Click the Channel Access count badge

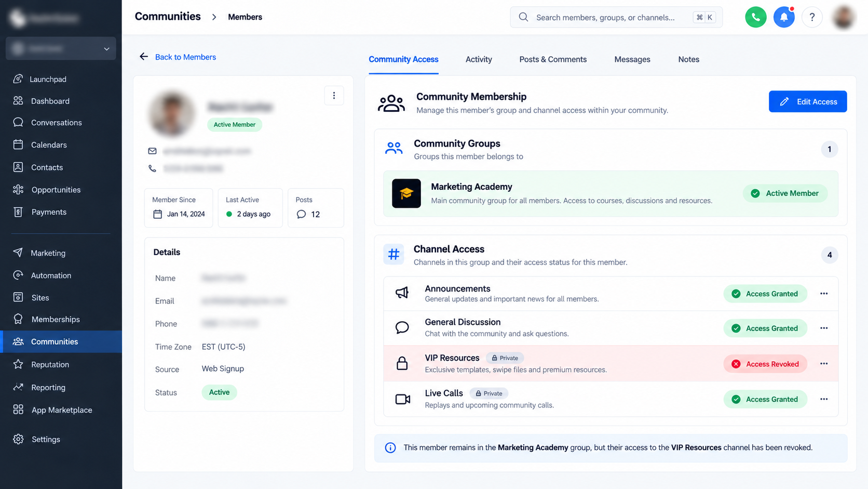click(830, 255)
